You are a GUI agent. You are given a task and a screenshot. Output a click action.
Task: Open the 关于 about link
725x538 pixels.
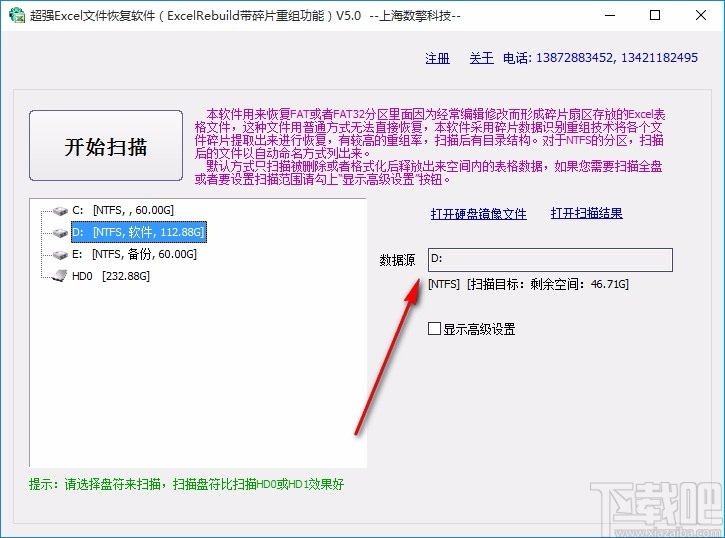[481, 58]
